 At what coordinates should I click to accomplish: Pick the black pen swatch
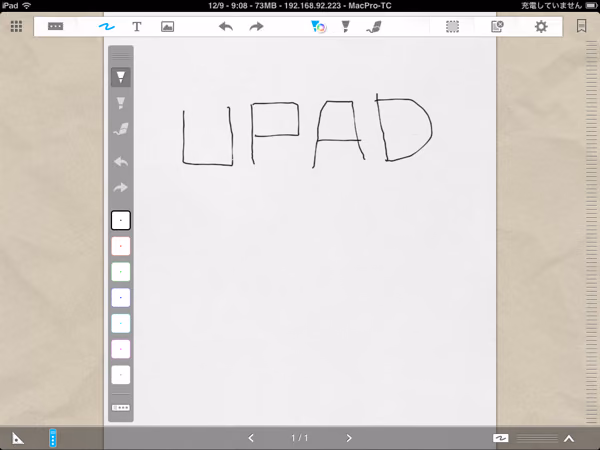click(x=121, y=220)
